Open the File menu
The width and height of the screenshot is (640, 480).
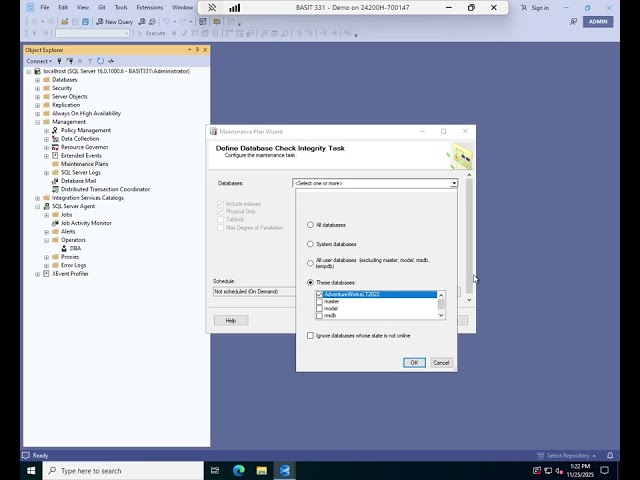pos(44,7)
